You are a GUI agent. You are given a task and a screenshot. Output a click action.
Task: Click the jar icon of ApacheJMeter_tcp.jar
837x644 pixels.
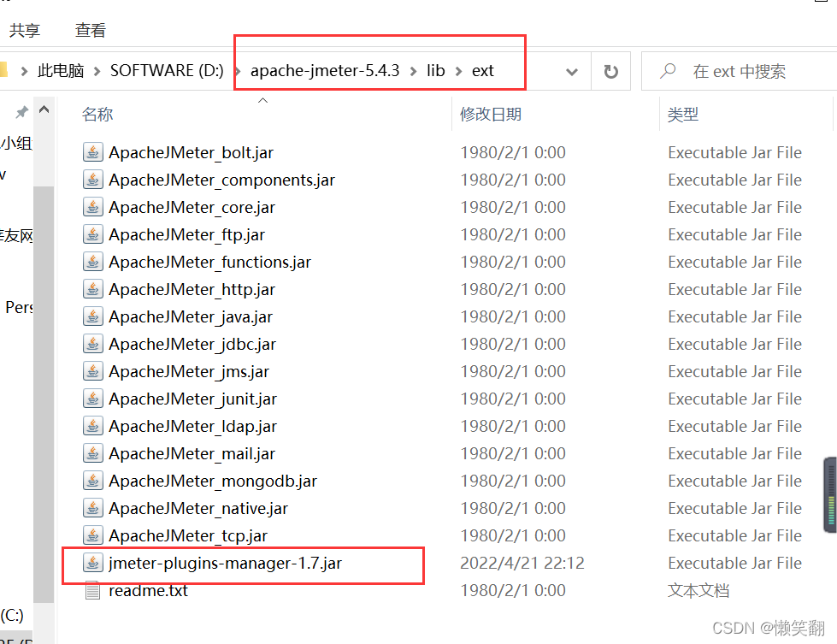tap(93, 535)
